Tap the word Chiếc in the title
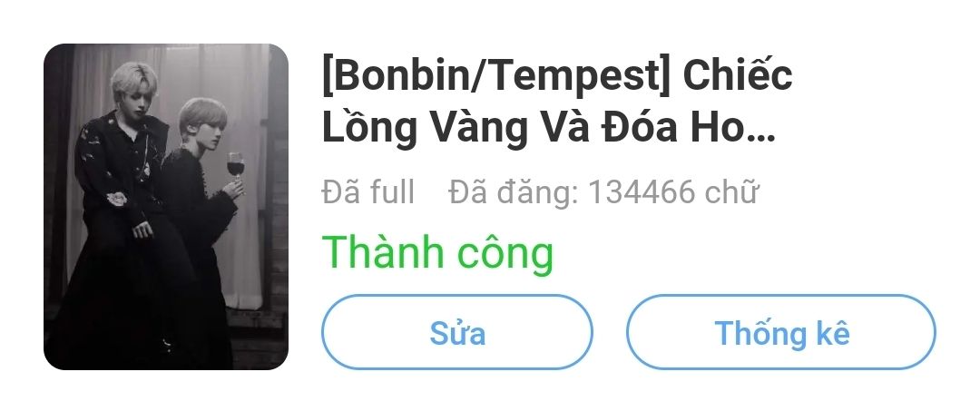The image size is (980, 411). pyautogui.click(x=738, y=76)
